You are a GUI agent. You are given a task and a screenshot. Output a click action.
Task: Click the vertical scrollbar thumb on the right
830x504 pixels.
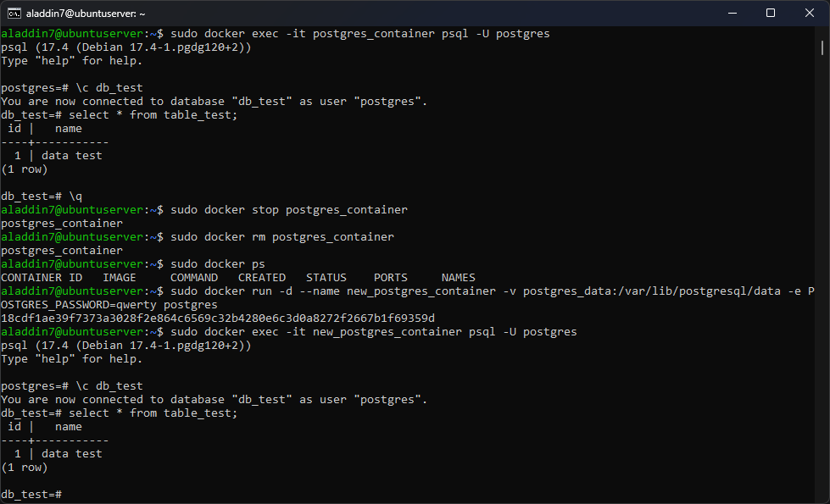(x=822, y=47)
